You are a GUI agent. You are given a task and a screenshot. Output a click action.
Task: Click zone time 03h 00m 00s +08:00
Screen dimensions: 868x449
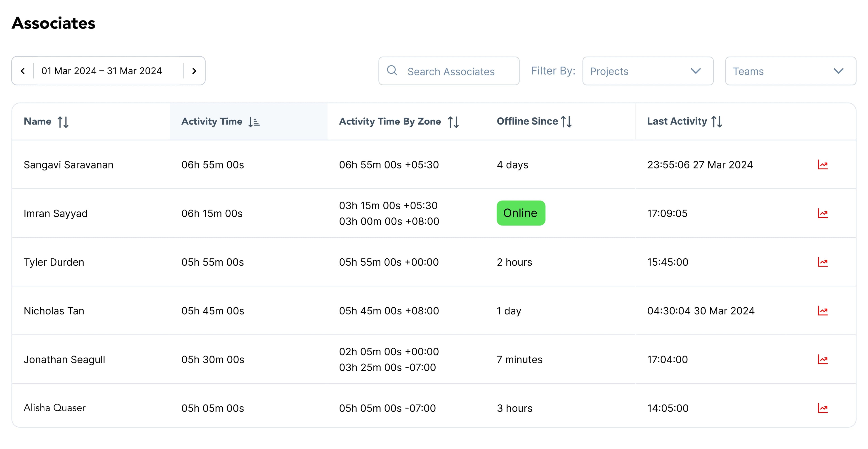coord(389,222)
